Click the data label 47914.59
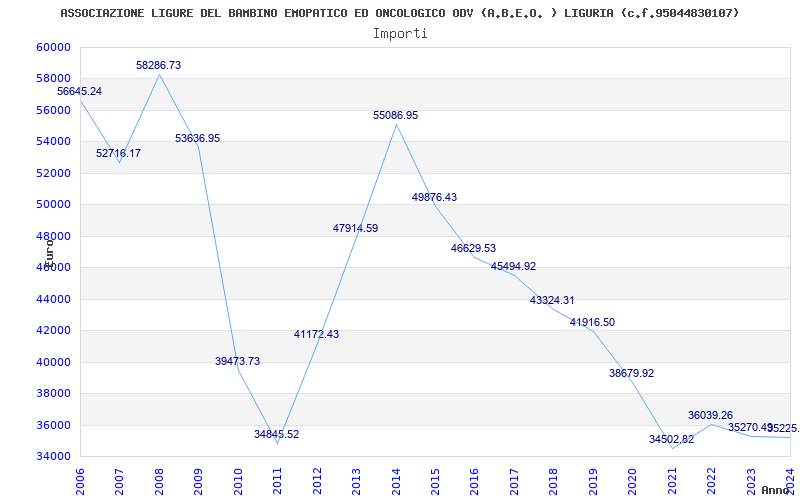 356,229
